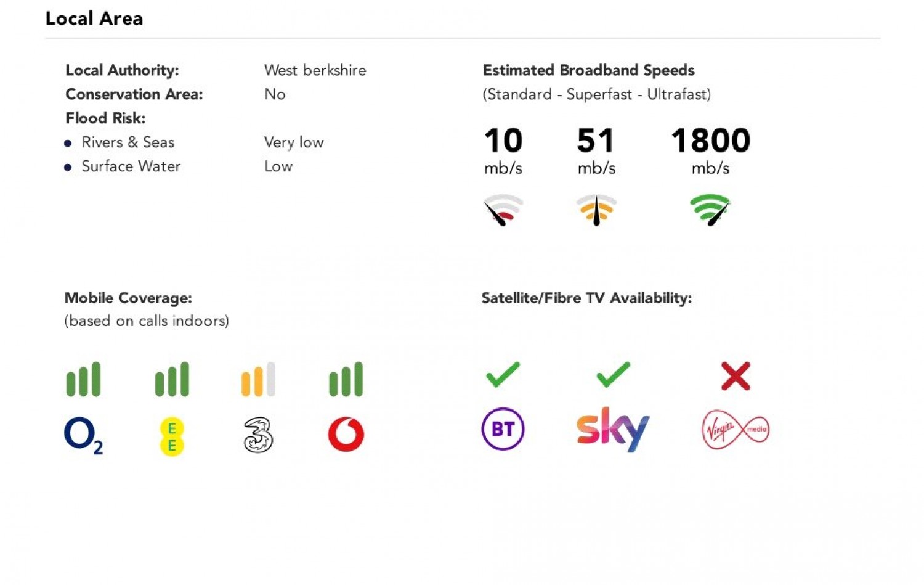Click the O2 signal strength bars
This screenshot has width=924, height=585.
pyautogui.click(x=84, y=379)
